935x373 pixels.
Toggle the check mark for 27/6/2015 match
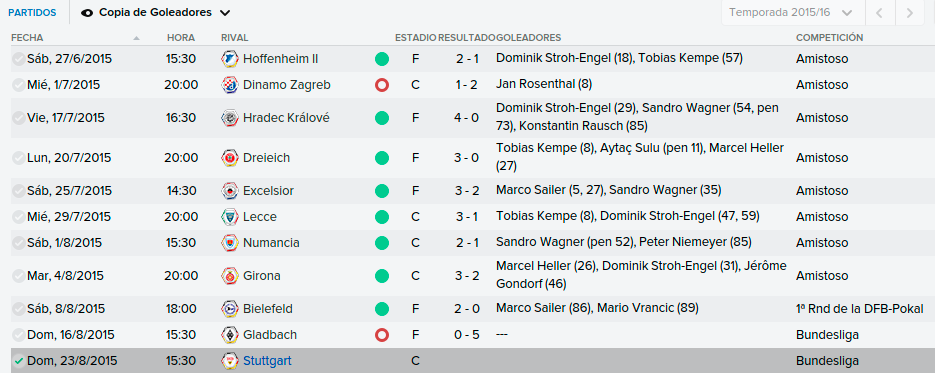click(x=18, y=59)
